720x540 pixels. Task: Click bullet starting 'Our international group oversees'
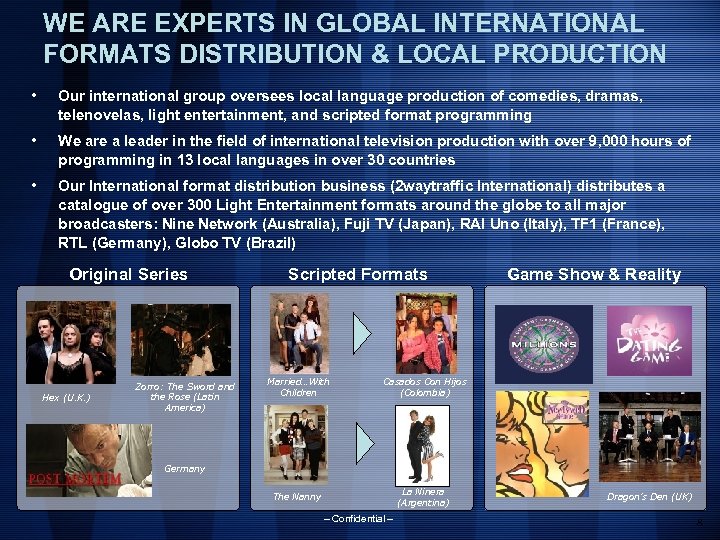coord(350,105)
